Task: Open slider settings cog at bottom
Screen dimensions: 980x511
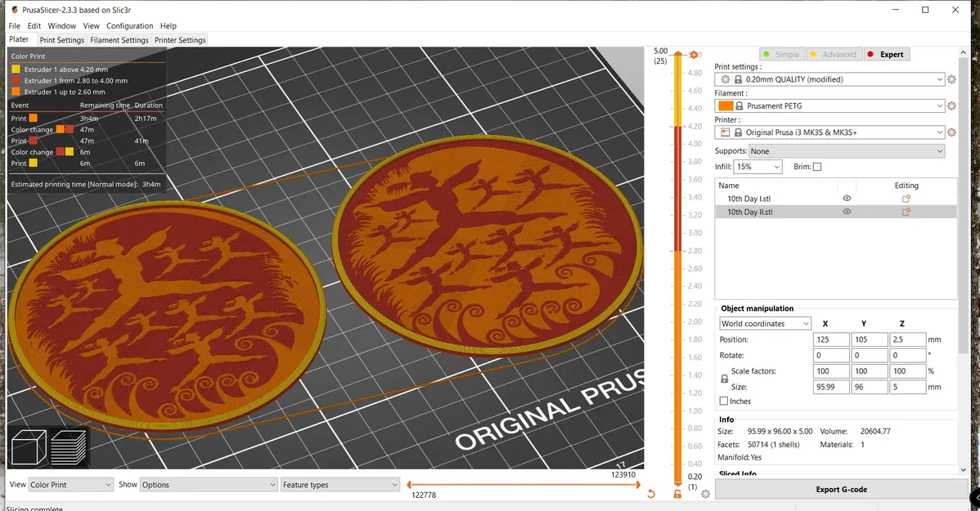Action: tap(706, 494)
